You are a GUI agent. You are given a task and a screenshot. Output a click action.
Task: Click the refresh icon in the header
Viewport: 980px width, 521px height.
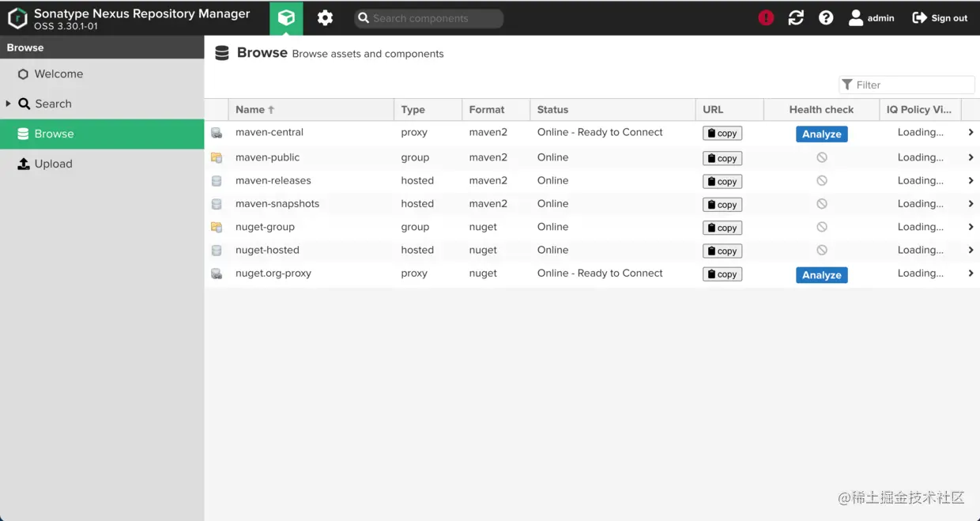pyautogui.click(x=796, y=17)
